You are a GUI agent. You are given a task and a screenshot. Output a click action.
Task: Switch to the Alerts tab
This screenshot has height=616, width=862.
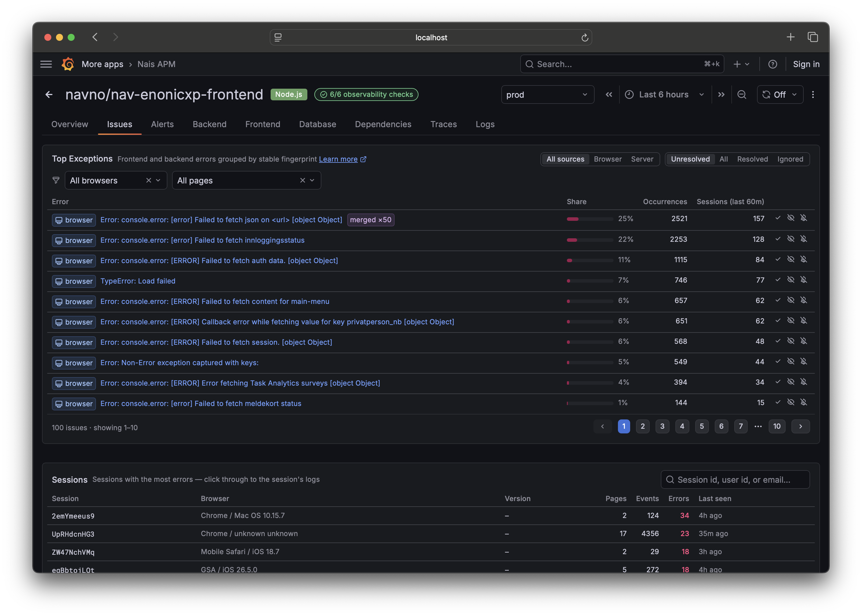click(162, 125)
